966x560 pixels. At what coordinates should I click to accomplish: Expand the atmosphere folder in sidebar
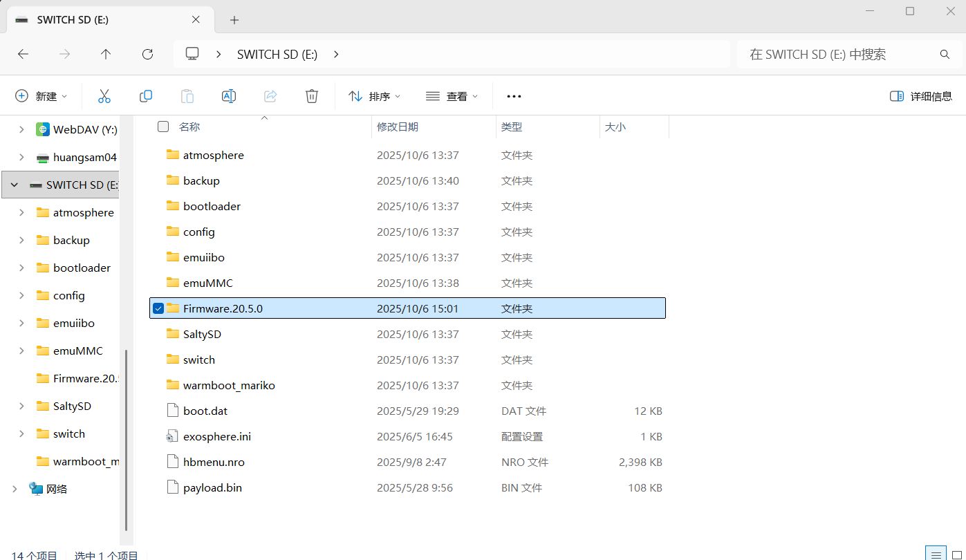pos(21,213)
